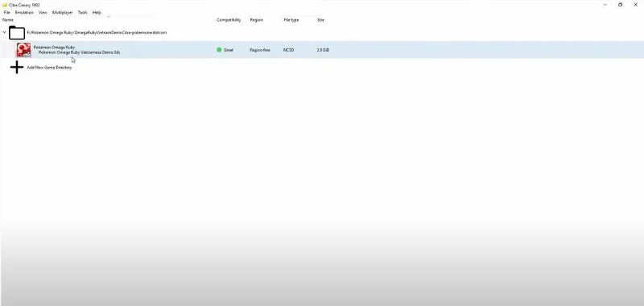This screenshot has height=306, width=644.
Task: Minimize the Citra window
Action: (605, 5)
